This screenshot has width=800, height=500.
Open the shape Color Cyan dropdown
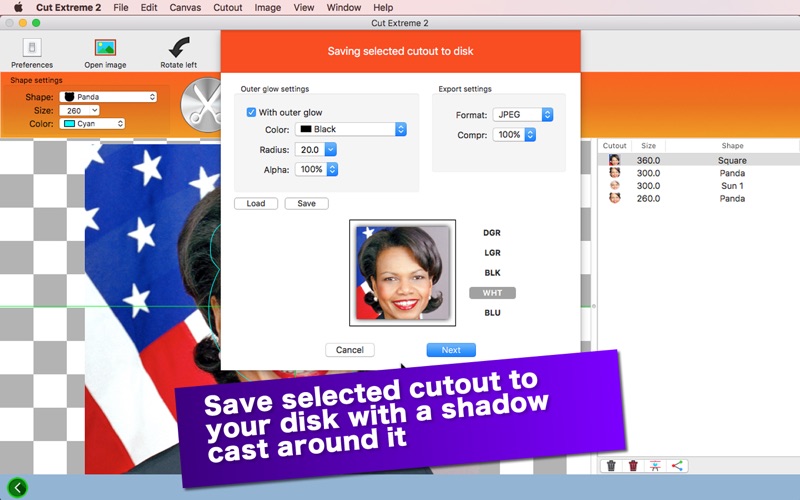click(x=92, y=123)
